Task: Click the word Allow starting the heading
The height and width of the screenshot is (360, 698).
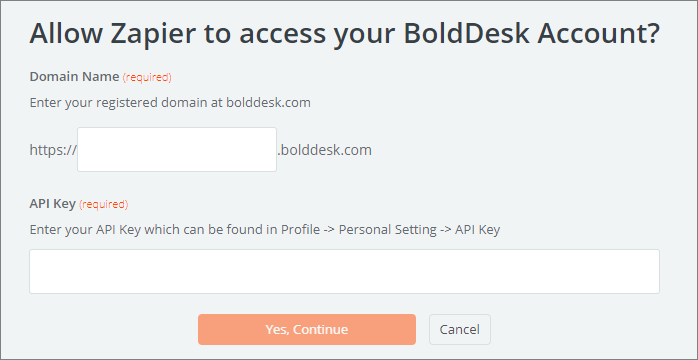Action: [64, 33]
